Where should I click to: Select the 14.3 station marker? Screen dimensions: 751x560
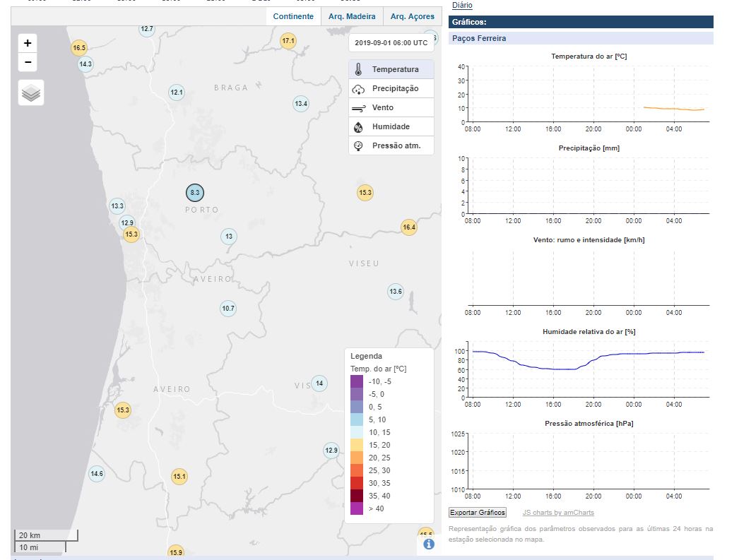coord(85,64)
